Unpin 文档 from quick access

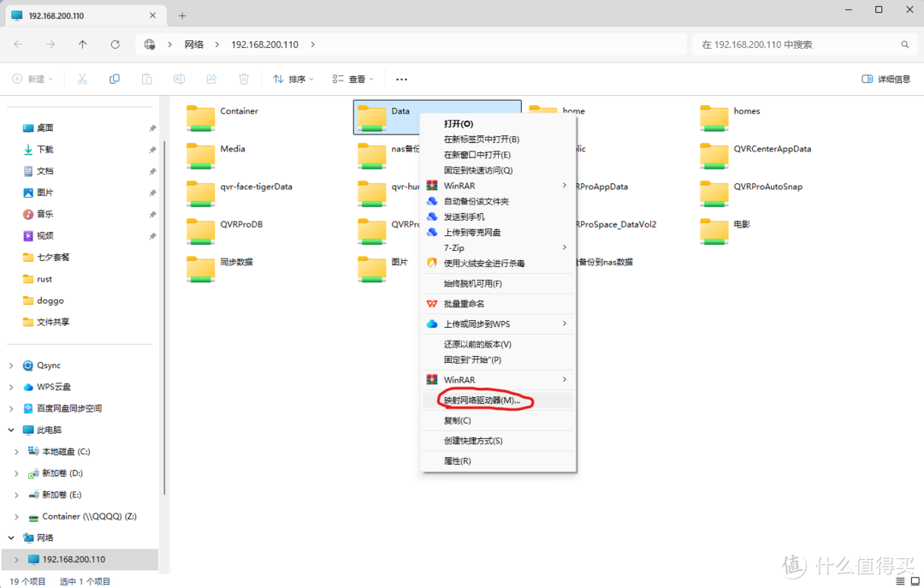[x=152, y=172]
